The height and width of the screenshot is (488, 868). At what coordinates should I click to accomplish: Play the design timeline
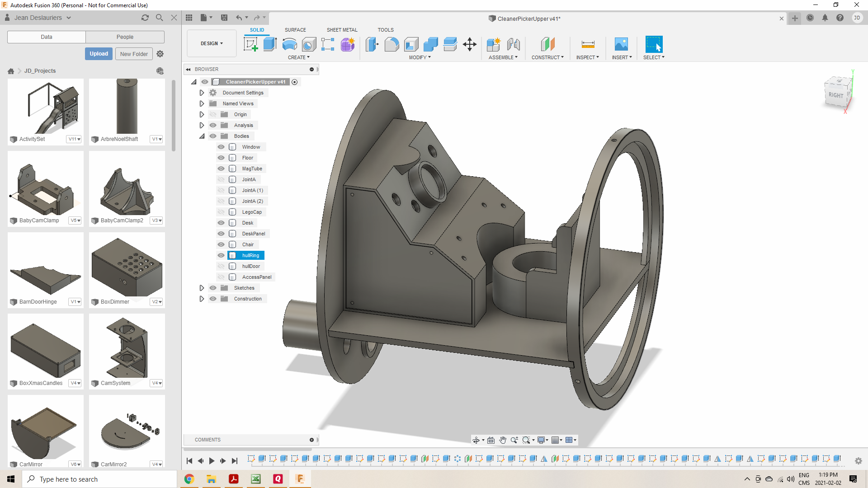[x=212, y=461]
